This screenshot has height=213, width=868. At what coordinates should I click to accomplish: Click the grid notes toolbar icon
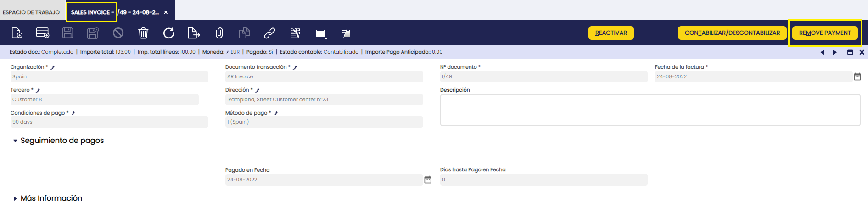(x=346, y=33)
